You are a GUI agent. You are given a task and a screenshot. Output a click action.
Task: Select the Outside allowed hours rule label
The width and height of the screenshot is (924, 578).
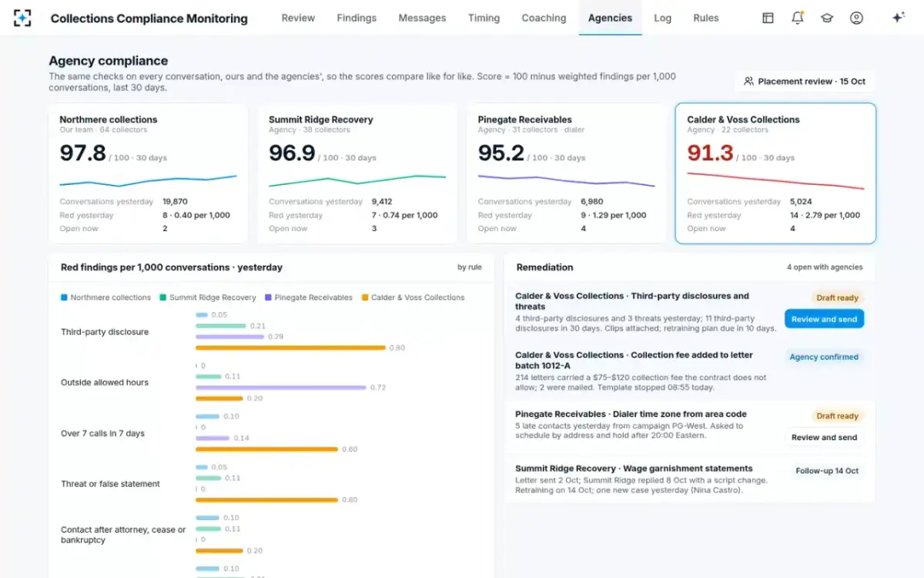[x=105, y=382]
